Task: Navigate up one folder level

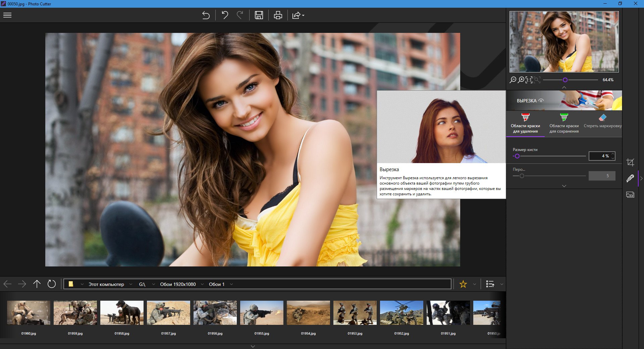Action: pyautogui.click(x=37, y=284)
